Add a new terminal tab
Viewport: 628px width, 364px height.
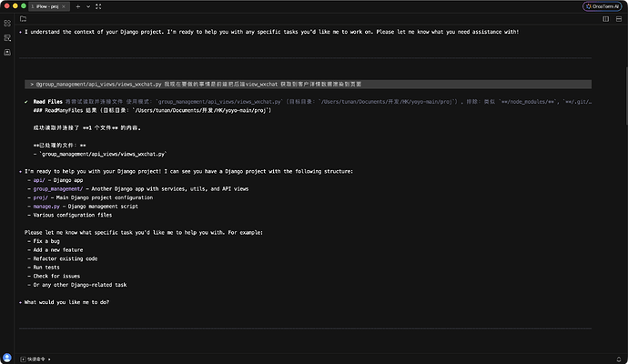pyautogui.click(x=78, y=6)
